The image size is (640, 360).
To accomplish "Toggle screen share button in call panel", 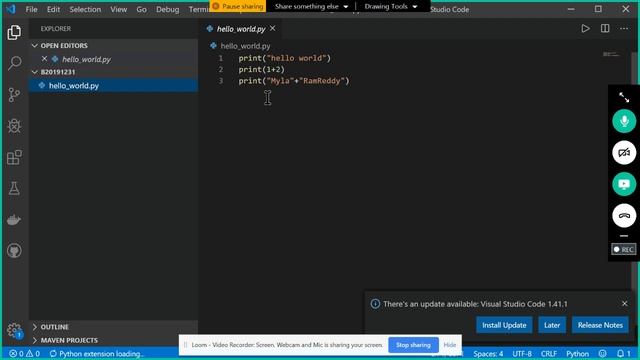I will point(624,184).
